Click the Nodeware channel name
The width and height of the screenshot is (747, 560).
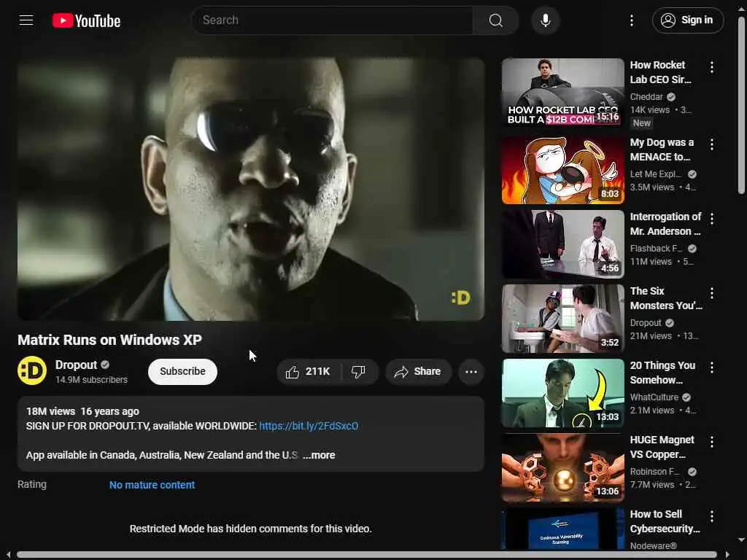653,545
